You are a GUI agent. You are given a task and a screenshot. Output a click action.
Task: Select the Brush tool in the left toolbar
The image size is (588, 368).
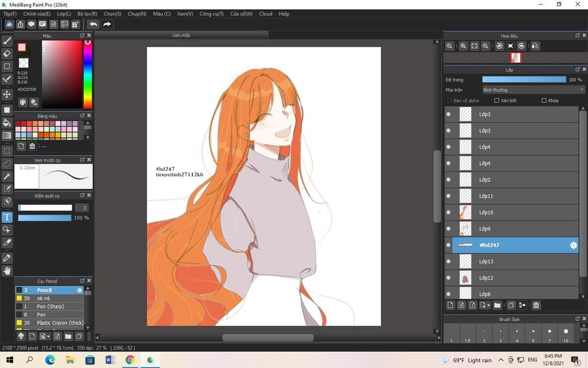(7, 41)
